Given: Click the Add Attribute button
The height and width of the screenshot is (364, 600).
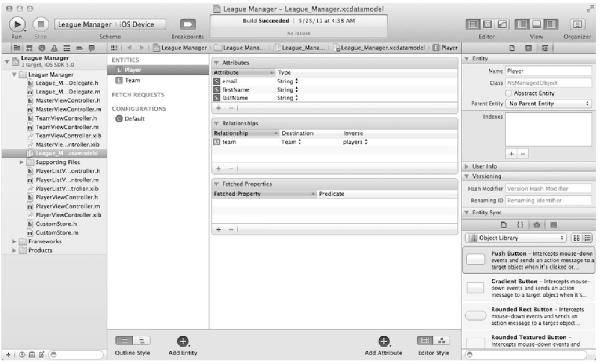Looking at the screenshot, I should [x=384, y=341].
